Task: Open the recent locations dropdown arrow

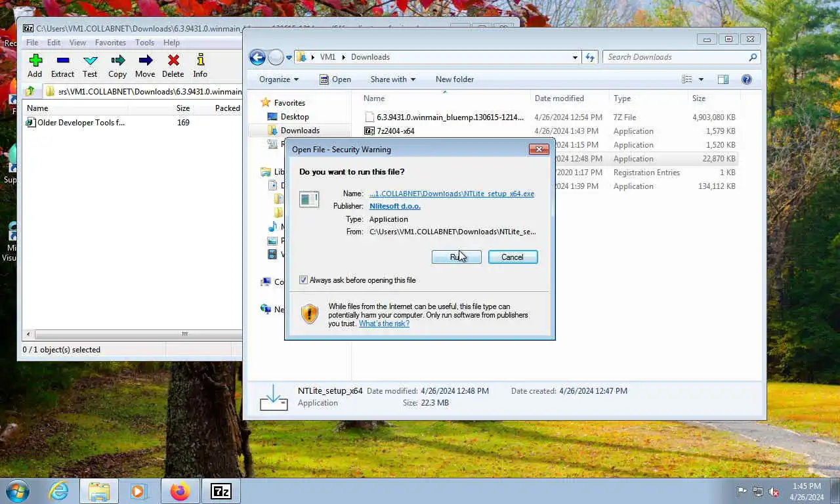Action: tap(289, 58)
